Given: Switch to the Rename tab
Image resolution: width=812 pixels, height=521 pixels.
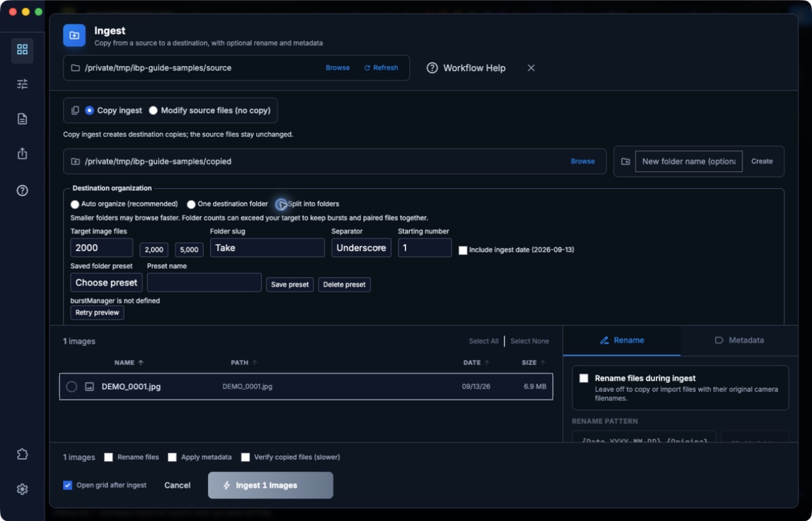Looking at the screenshot, I should [x=622, y=341].
